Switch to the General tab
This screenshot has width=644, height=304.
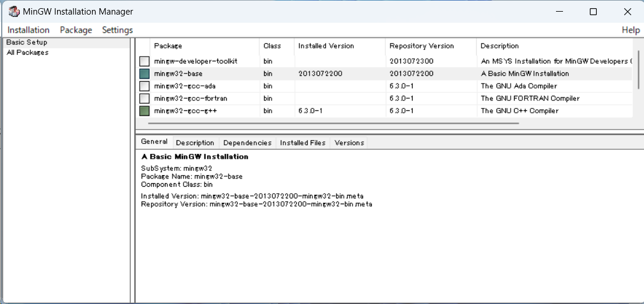coord(154,142)
